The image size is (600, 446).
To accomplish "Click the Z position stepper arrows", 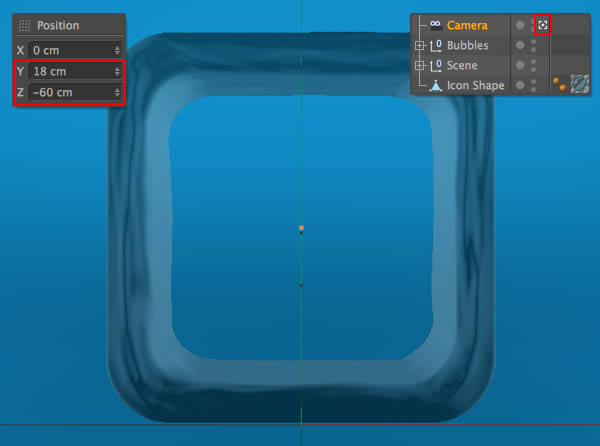I will click(x=117, y=93).
